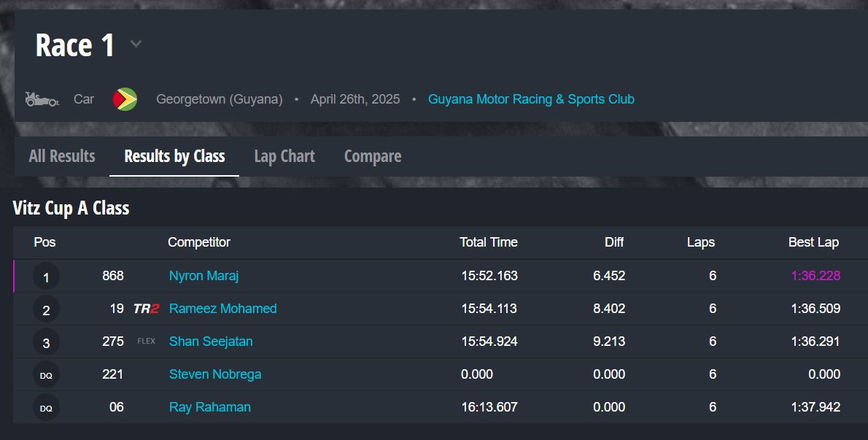The width and height of the screenshot is (868, 440).
Task: Click position 1 circle badge
Action: tap(46, 277)
